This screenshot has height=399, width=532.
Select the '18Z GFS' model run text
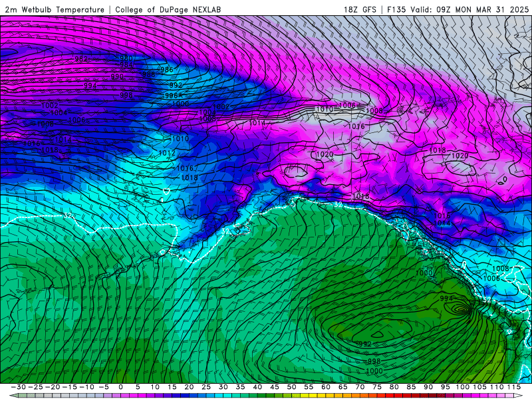pyautogui.click(x=360, y=10)
